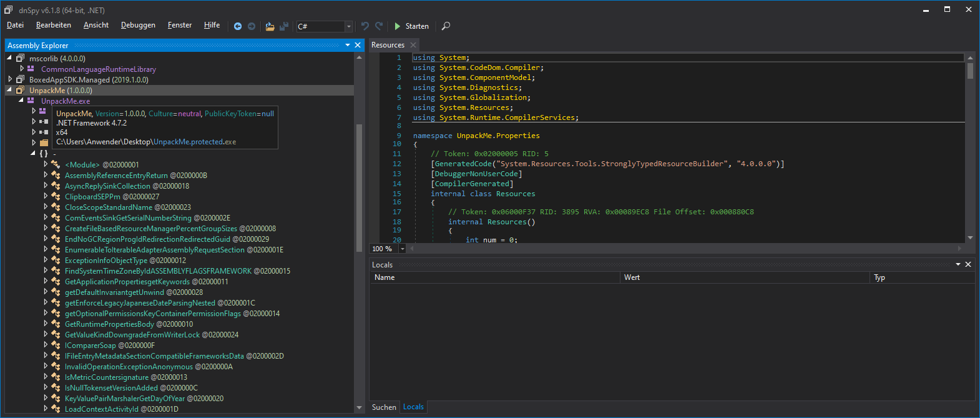
Task: Close the Resources tab
Action: (x=413, y=45)
